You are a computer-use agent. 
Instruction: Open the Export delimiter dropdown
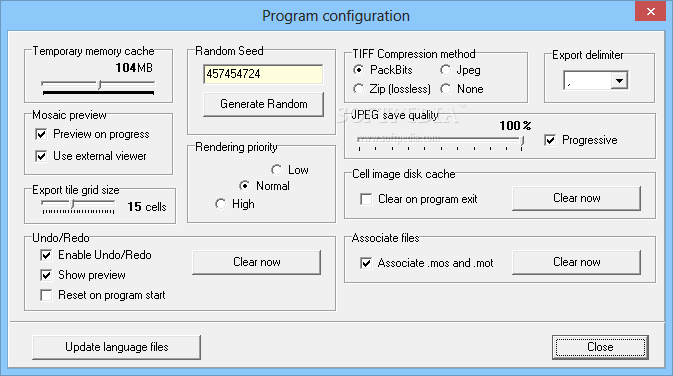619,81
